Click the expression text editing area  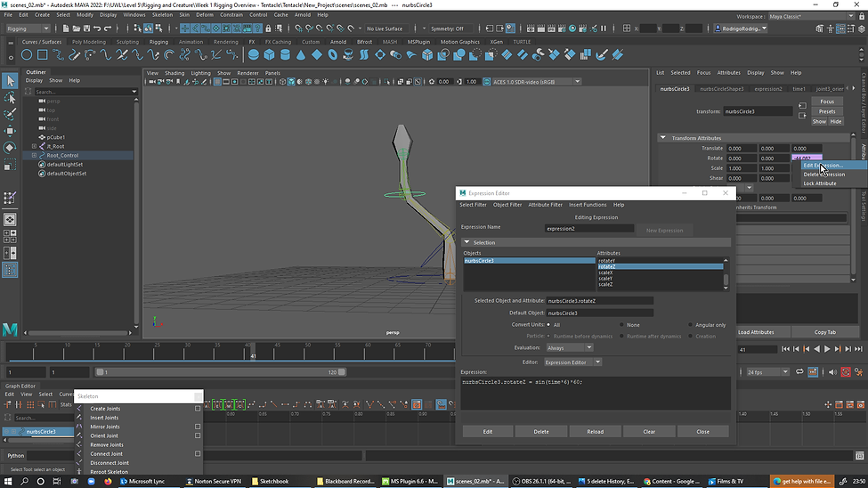click(596, 394)
